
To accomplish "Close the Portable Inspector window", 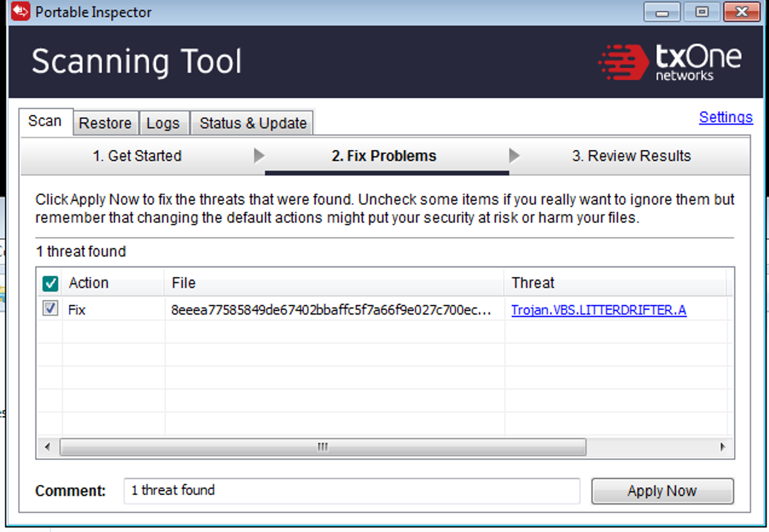I will click(x=741, y=12).
